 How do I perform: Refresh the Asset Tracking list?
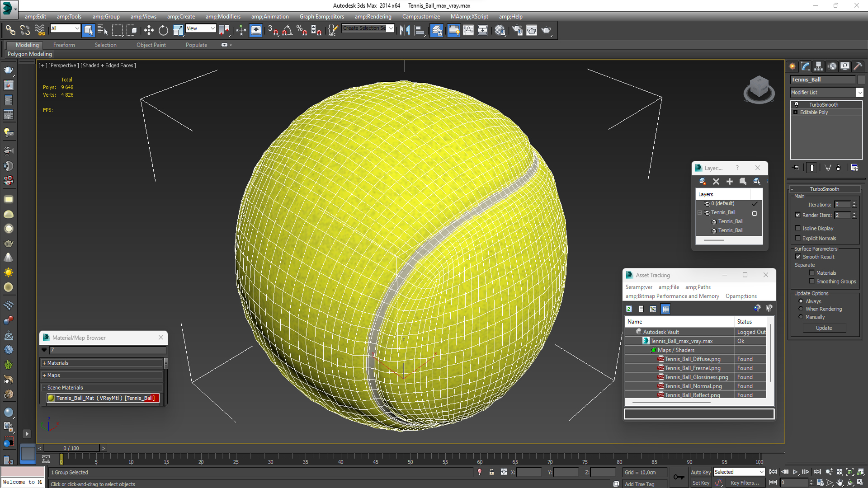[x=629, y=309]
